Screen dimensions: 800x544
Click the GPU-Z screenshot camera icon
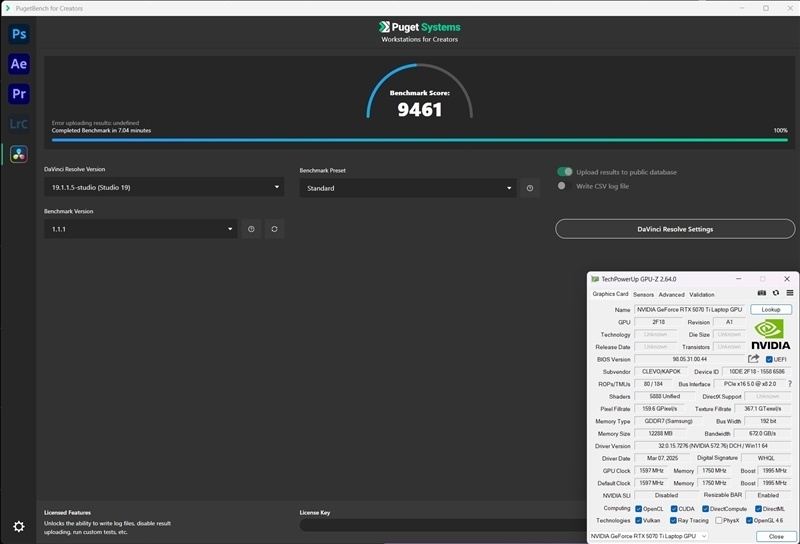pyautogui.click(x=762, y=293)
